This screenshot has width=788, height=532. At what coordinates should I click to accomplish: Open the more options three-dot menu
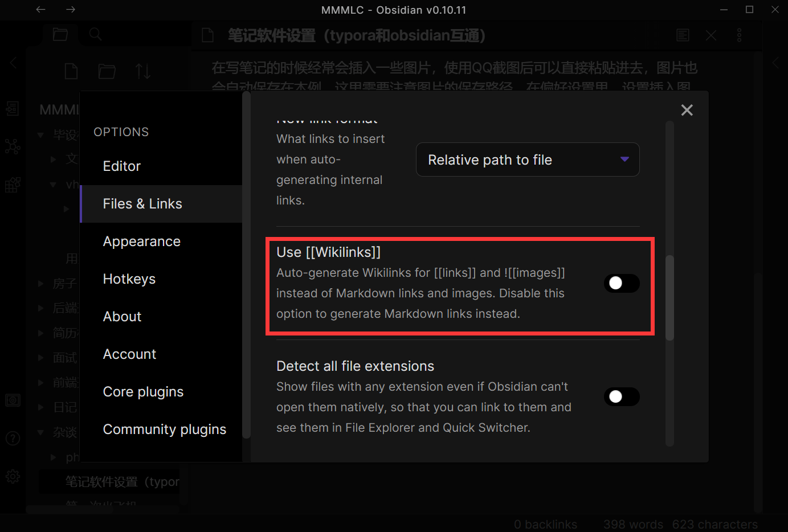pos(739,35)
